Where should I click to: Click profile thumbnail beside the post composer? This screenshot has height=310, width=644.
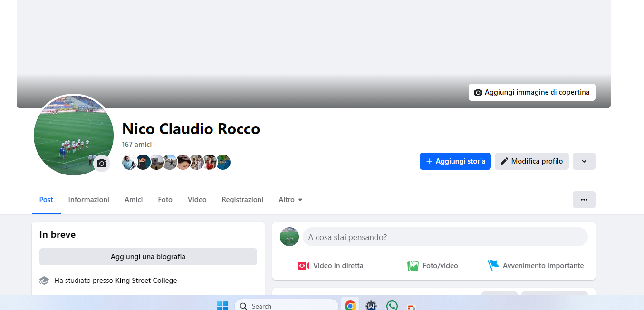[289, 237]
